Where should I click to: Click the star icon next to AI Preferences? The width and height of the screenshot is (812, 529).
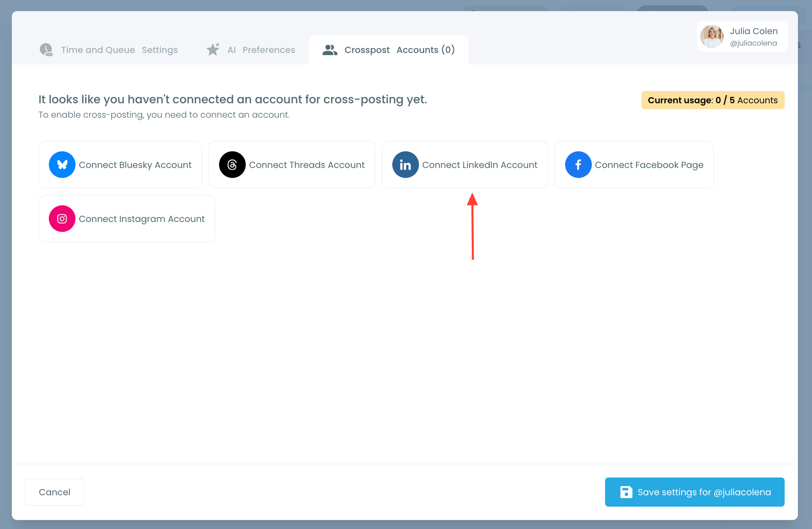click(213, 49)
